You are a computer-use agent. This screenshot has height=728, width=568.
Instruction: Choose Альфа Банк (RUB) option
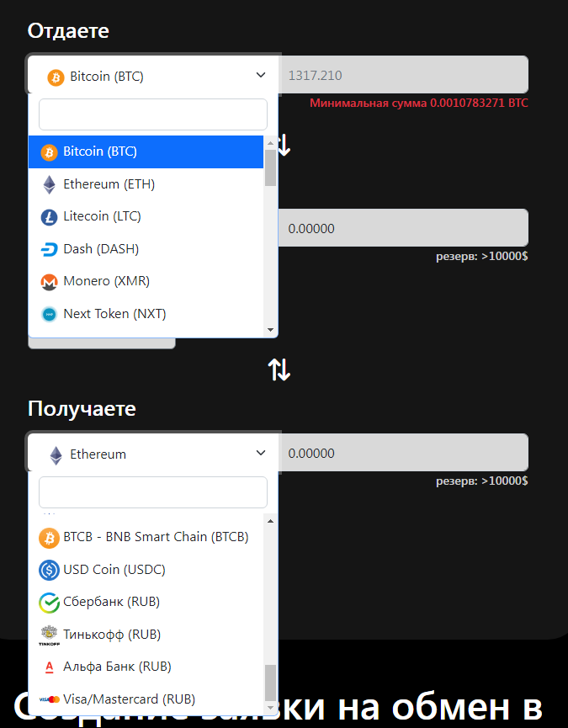click(x=146, y=667)
